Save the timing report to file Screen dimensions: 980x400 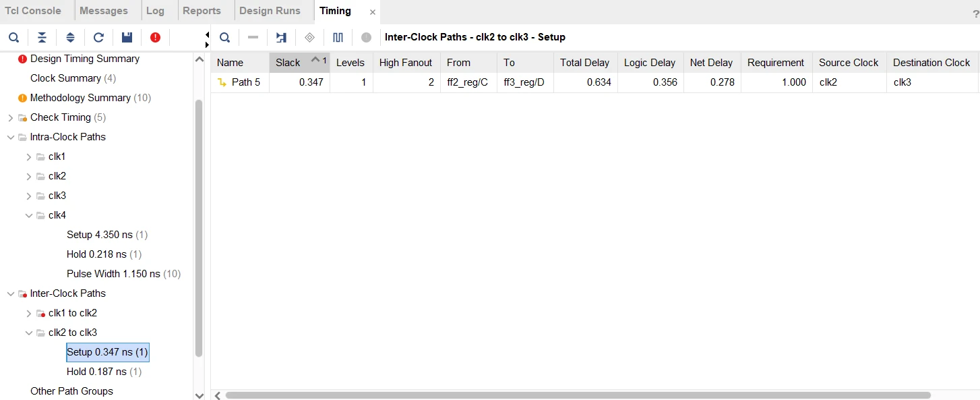[x=127, y=37]
